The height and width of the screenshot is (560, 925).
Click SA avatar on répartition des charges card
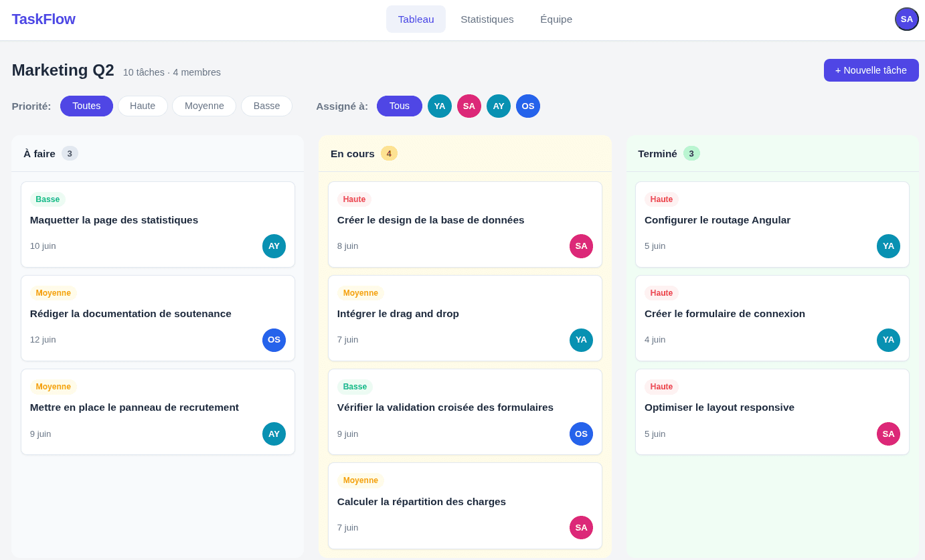tap(581, 527)
